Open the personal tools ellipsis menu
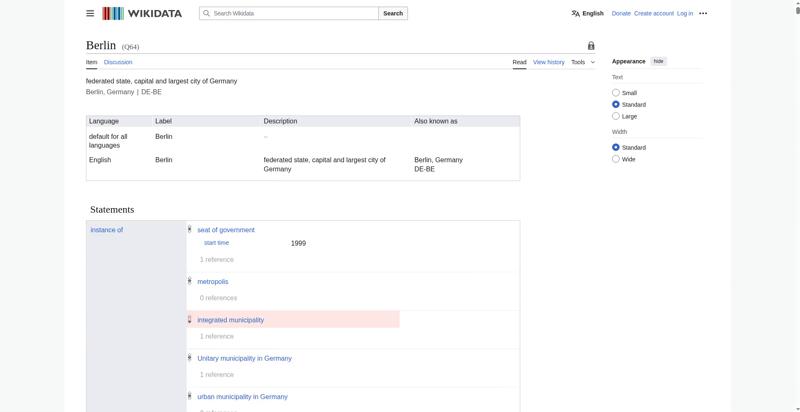The height and width of the screenshot is (412, 800). pos(703,13)
